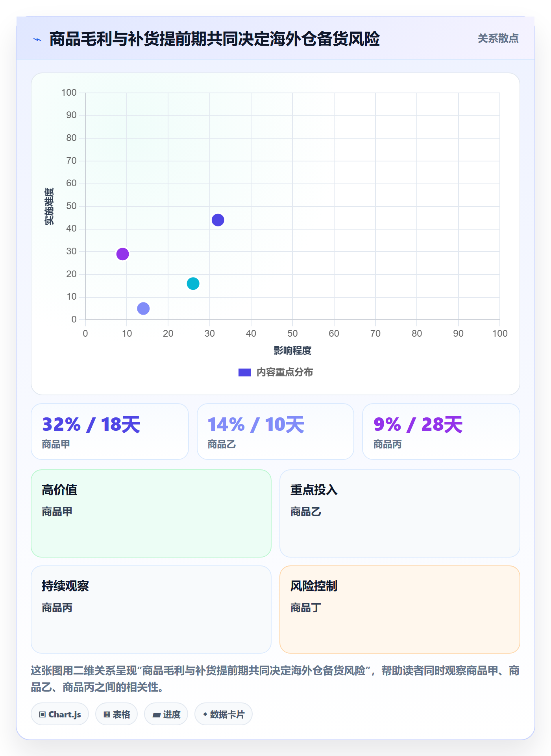
Task: Select the 重点投入 quadrant card
Action: click(400, 513)
